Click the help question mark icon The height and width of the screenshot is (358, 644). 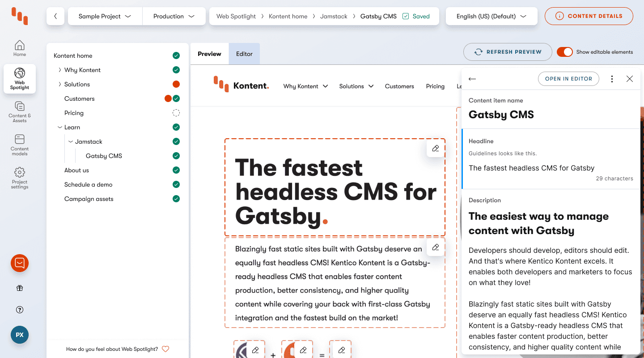point(20,310)
